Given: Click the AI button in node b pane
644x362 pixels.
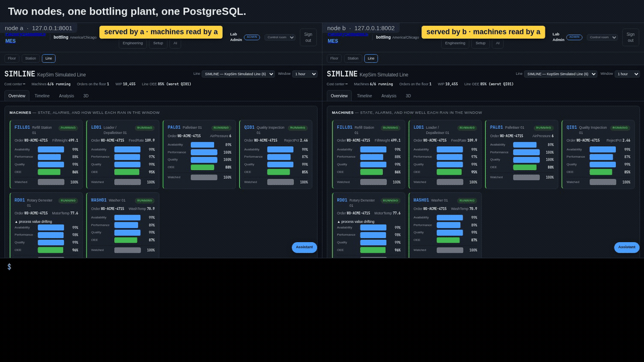Looking at the screenshot, I should (498, 43).
